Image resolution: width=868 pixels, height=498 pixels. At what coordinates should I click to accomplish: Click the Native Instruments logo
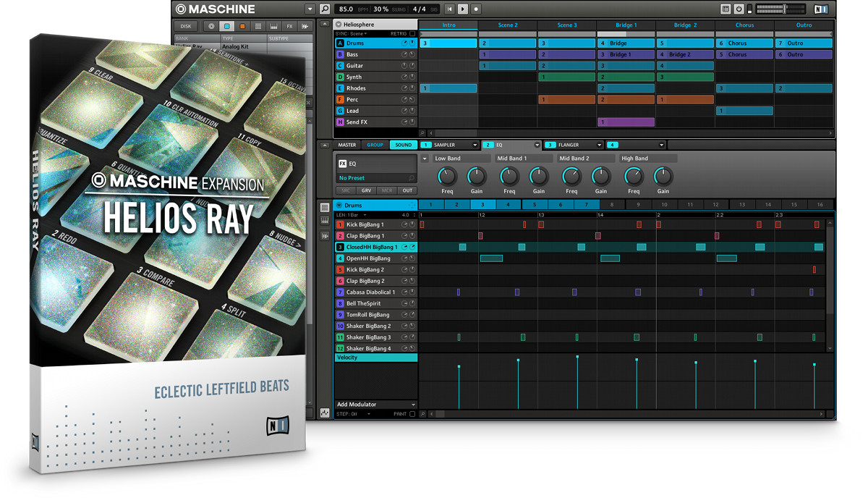821,9
